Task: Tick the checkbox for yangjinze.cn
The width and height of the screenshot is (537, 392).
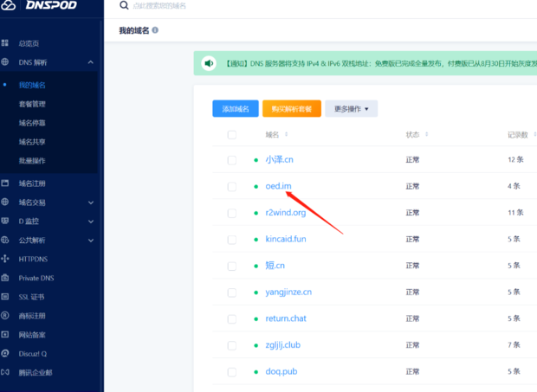Action: point(232,292)
